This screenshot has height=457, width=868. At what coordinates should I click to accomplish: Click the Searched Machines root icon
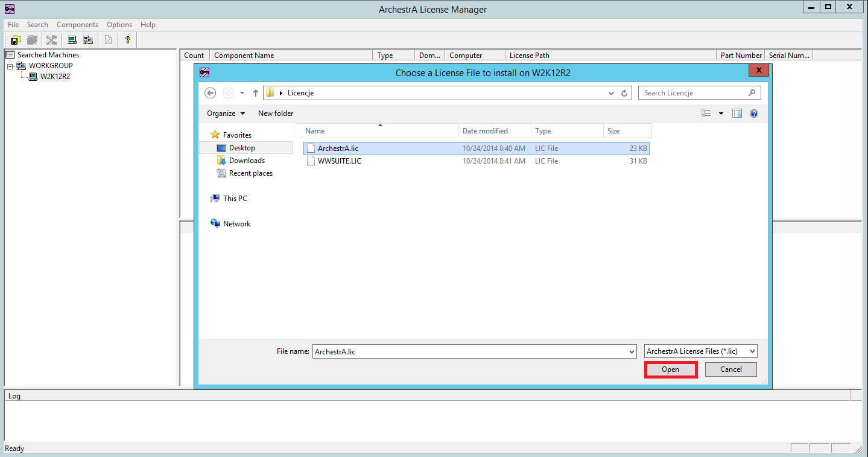(x=10, y=55)
